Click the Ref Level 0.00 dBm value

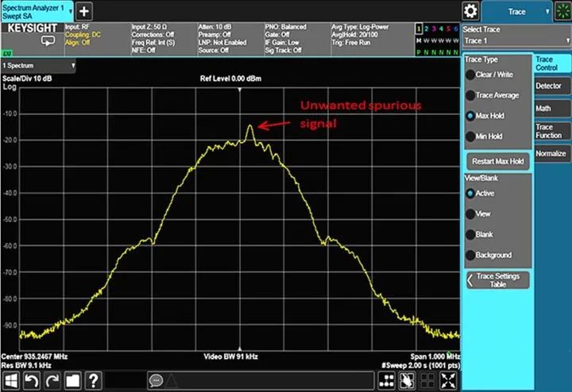(230, 79)
